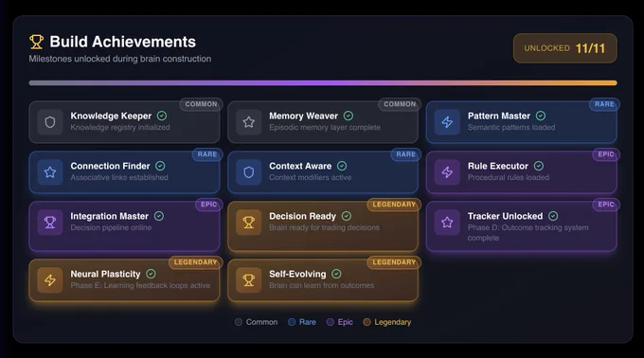
Task: Click the green checkmark next to Integration Master
Action: click(x=159, y=216)
